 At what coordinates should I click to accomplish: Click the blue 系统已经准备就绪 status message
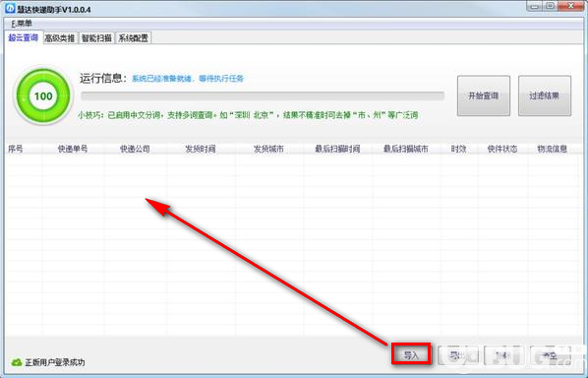[188, 79]
